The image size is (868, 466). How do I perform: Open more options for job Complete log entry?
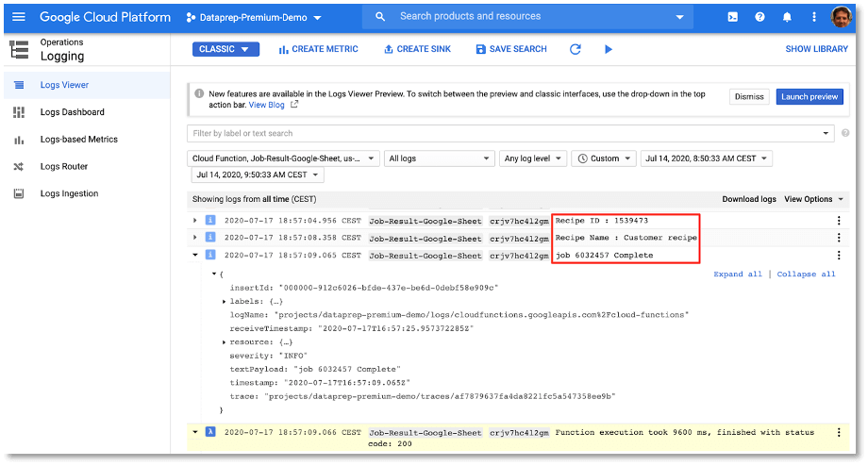pos(839,255)
